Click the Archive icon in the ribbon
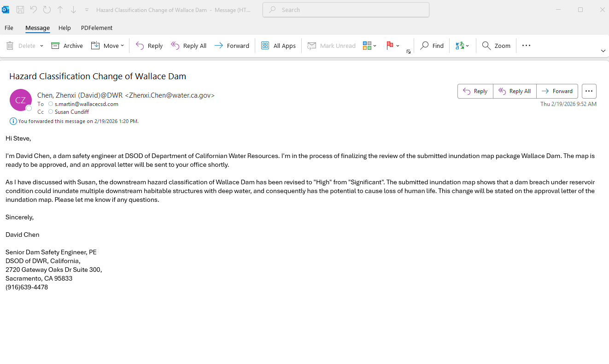Image resolution: width=609 pixels, height=364 pixels. [x=56, y=46]
